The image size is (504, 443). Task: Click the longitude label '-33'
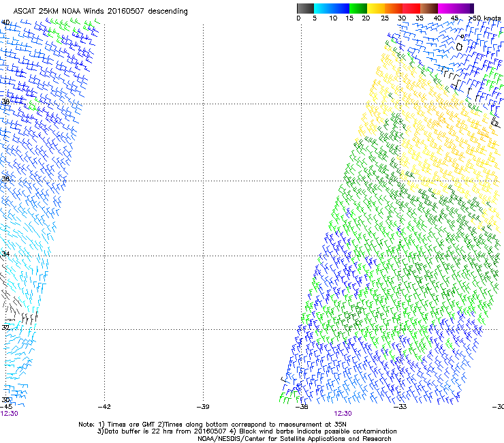pyautogui.click(x=400, y=407)
